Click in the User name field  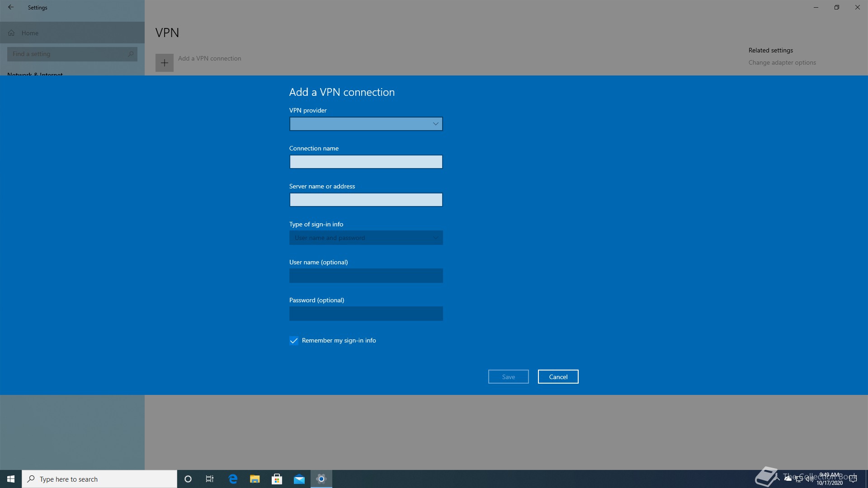366,276
